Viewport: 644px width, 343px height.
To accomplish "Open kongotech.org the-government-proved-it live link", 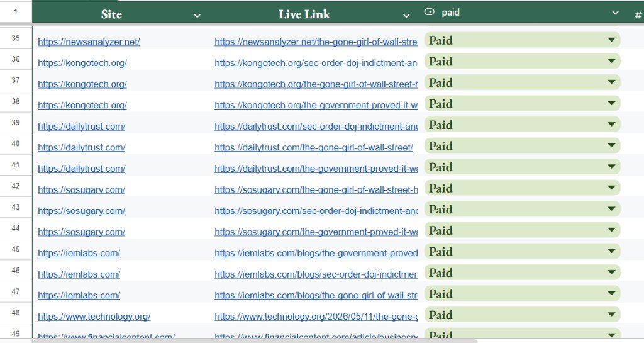I will click(316, 105).
